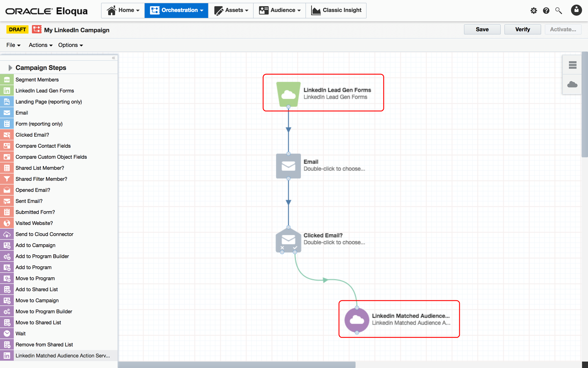
Task: Click the cloud icon in right panel
Action: [x=572, y=85]
